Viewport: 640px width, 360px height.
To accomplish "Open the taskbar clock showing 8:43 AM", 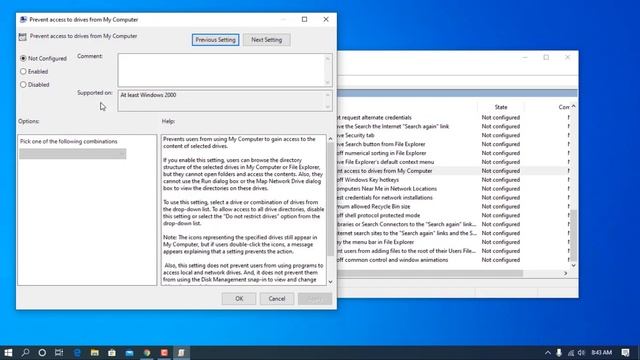I will pyautogui.click(x=602, y=353).
